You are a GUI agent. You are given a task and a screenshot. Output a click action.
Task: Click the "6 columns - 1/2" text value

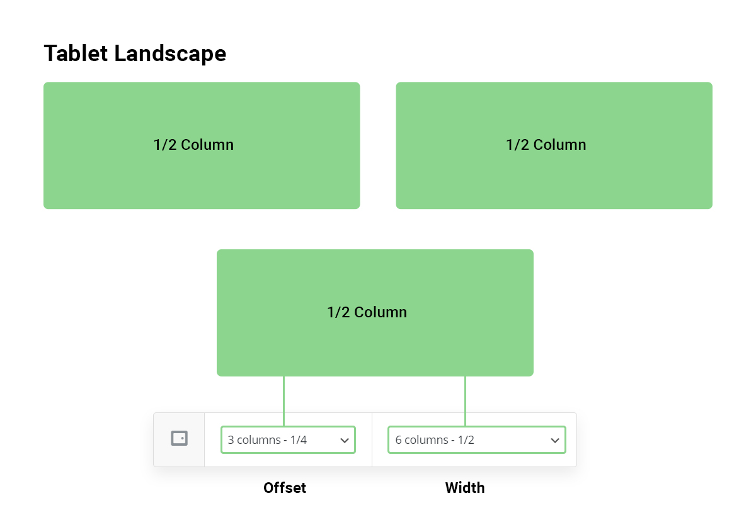435,440
